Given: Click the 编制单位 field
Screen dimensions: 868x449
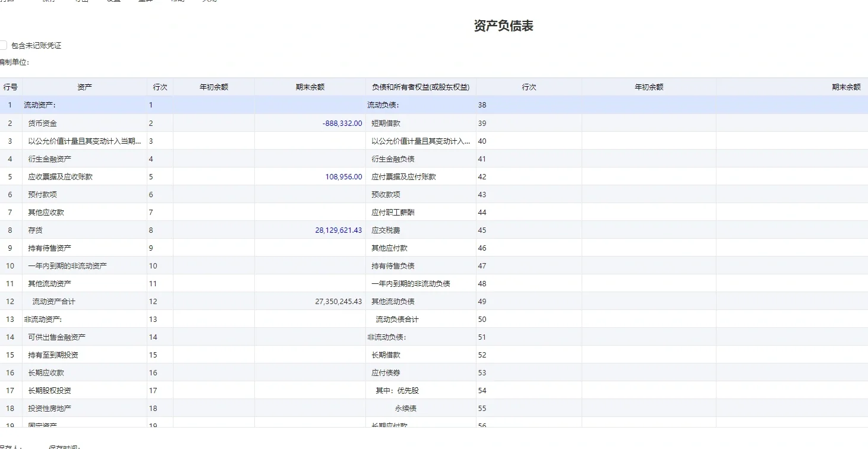Looking at the screenshot, I should click(53, 61).
